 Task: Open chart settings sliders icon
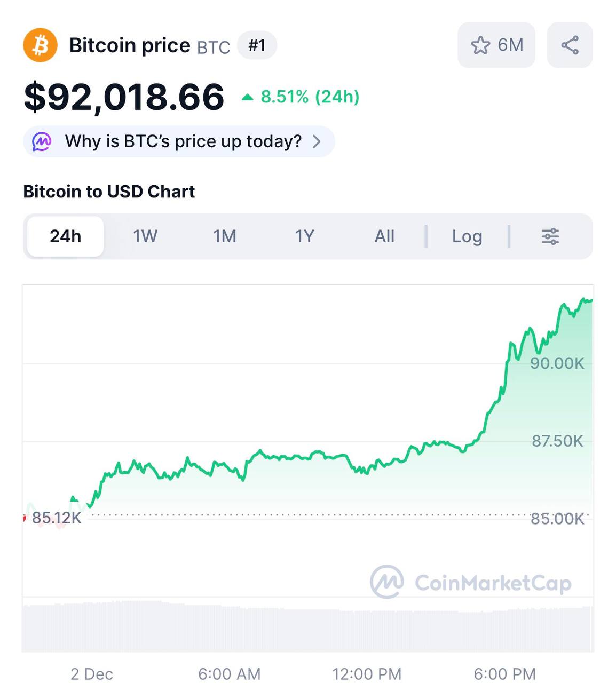click(x=550, y=236)
